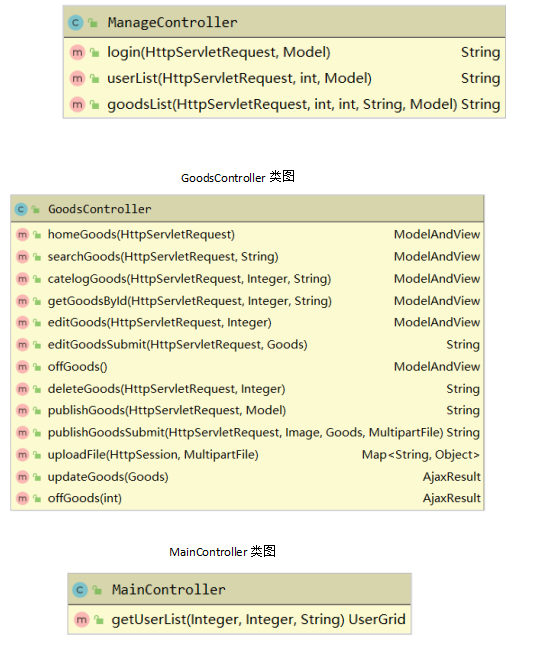Click the public lock icon beside searchGoods
This screenshot has height=648, width=556.
coord(37,257)
